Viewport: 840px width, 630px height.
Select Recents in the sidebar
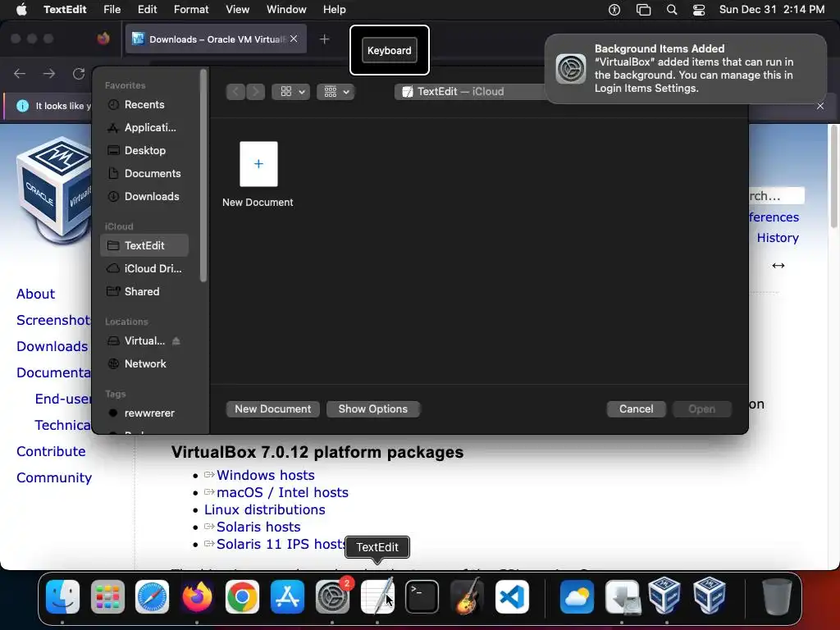coord(144,104)
